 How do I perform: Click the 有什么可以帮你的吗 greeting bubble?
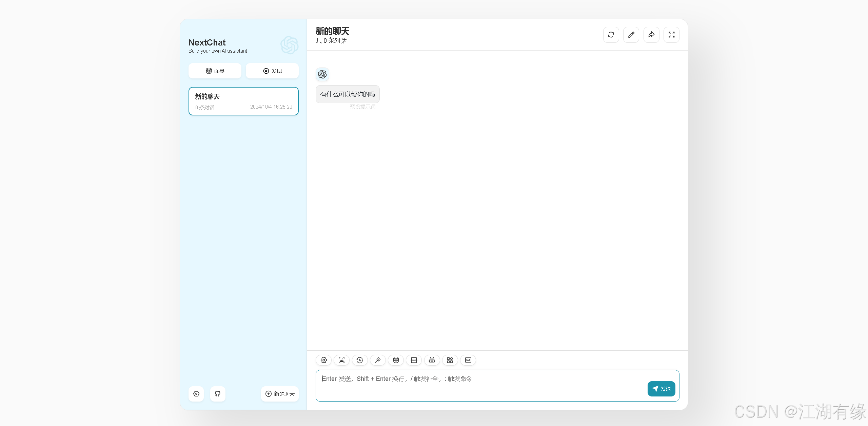[x=348, y=94]
